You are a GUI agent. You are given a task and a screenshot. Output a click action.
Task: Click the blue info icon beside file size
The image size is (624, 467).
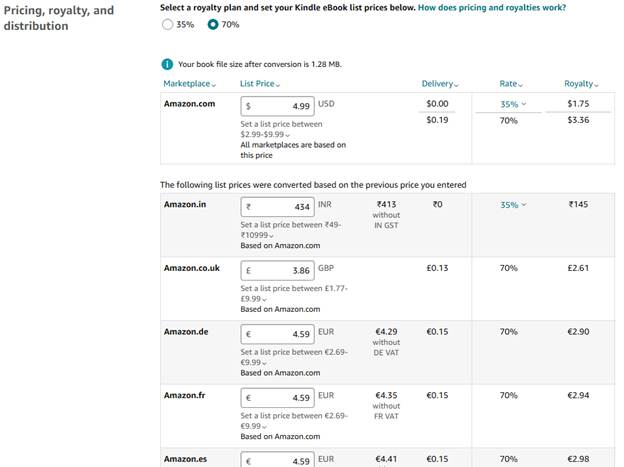pyautogui.click(x=167, y=64)
